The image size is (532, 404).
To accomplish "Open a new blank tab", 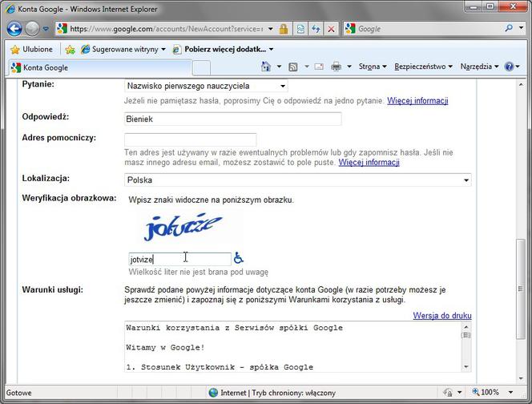I will coord(202,68).
